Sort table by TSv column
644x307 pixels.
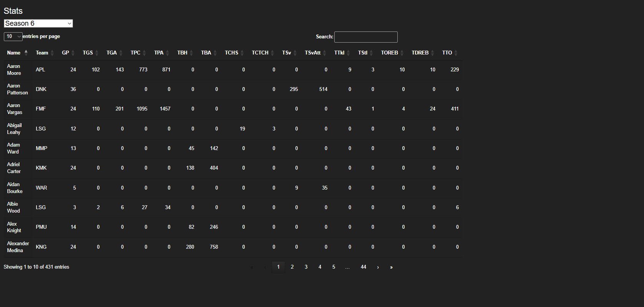tap(289, 53)
